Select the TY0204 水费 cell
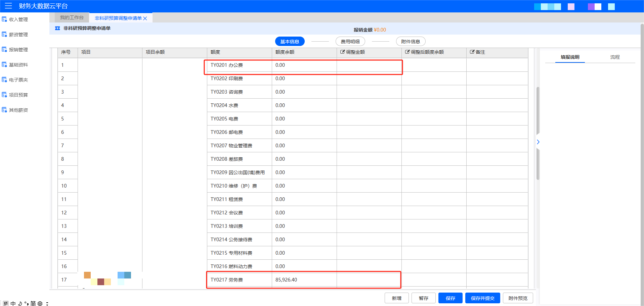The width and height of the screenshot is (644, 306). tap(239, 105)
